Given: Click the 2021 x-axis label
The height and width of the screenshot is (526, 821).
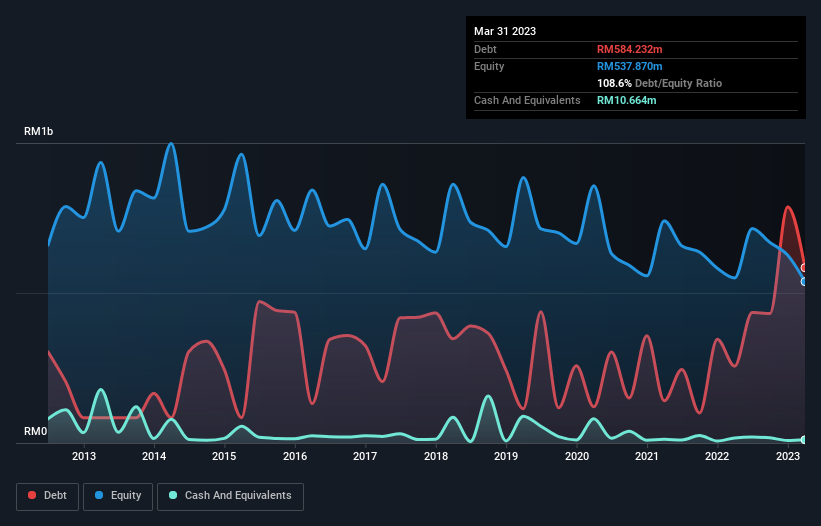Looking at the screenshot, I should [647, 456].
